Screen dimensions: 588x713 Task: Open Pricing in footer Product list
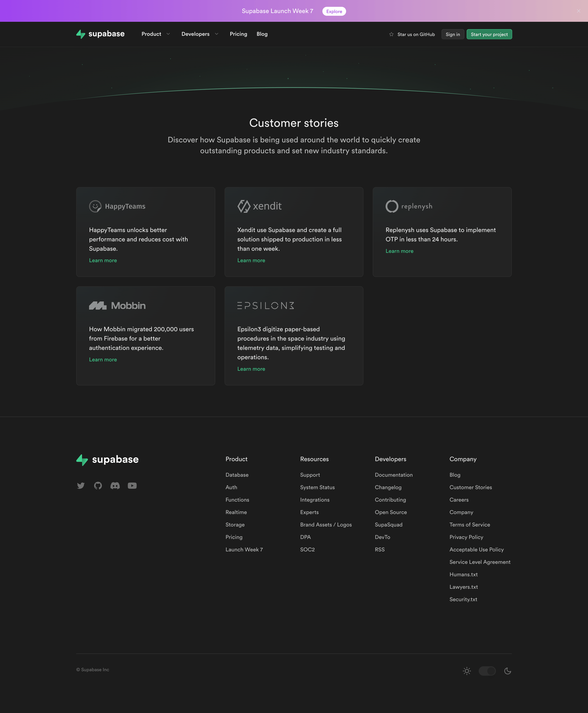[234, 537]
